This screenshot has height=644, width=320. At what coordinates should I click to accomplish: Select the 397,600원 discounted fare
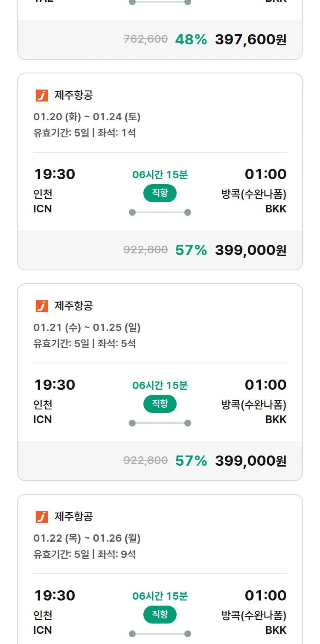click(x=250, y=39)
